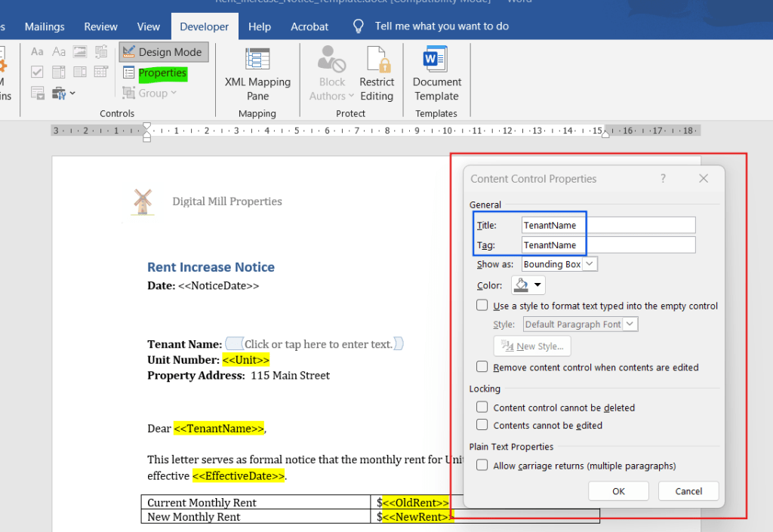Click the first-line indent marker on ruler
This screenshot has width=773, height=532.
click(x=147, y=126)
